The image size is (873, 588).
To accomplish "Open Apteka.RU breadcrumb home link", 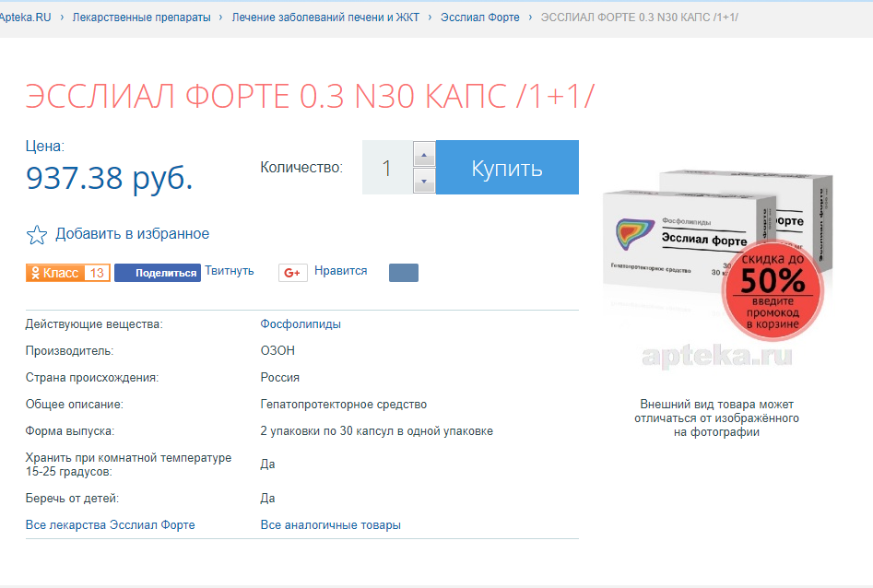I will tap(25, 18).
